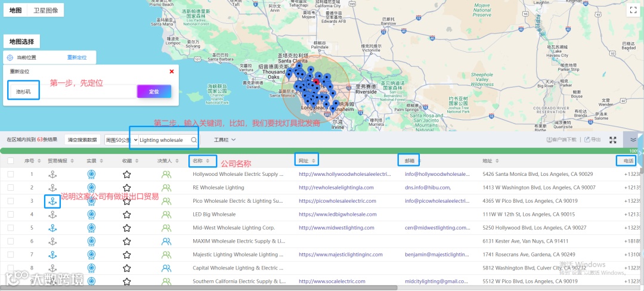Collapse panel with double-chevron button
This screenshot has height=291, width=644.
(633, 140)
